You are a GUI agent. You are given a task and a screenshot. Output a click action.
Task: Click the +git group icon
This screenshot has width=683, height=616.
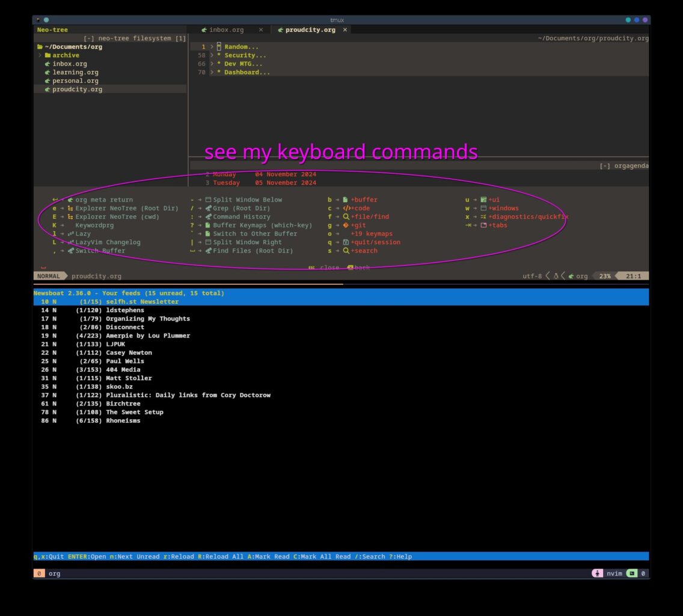(x=346, y=226)
